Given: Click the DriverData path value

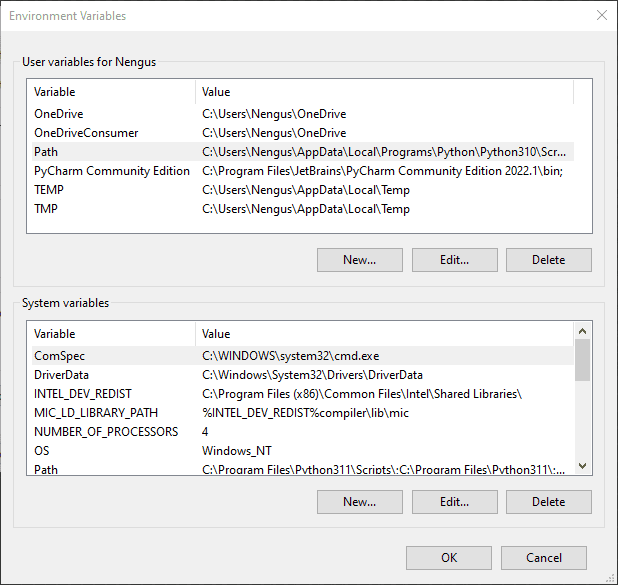Looking at the screenshot, I should click(x=312, y=375).
